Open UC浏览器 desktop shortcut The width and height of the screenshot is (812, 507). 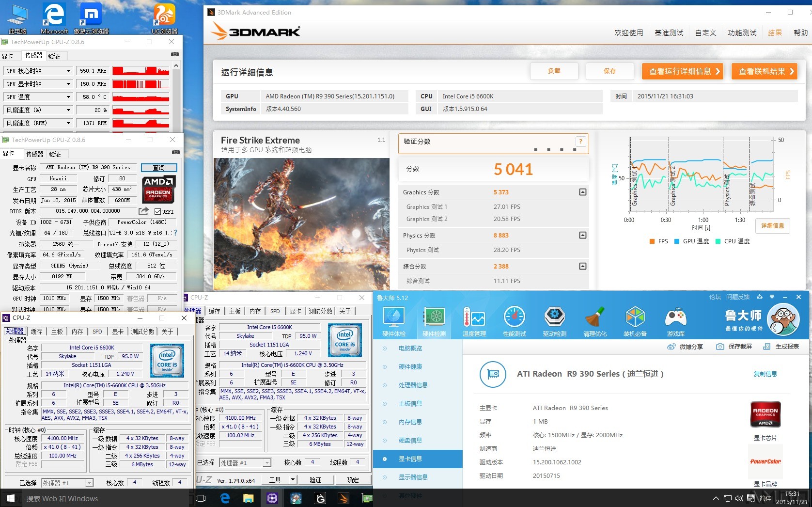(164, 18)
